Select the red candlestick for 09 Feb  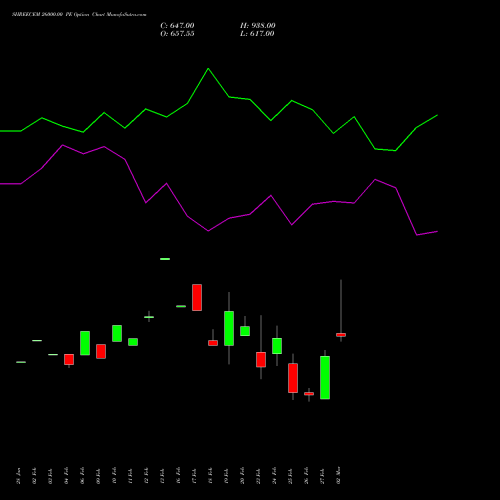101,351
